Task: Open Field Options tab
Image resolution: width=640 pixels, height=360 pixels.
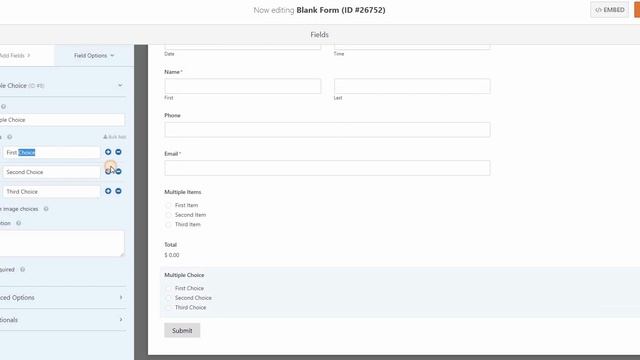Action: [94, 56]
